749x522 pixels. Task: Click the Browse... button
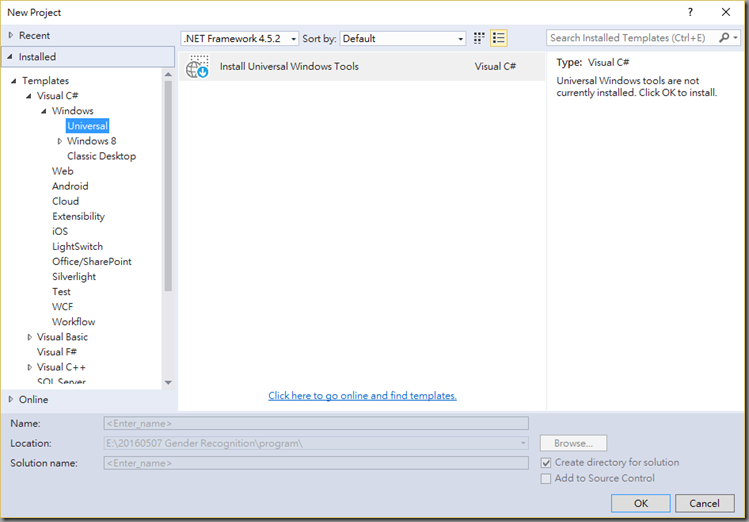pyautogui.click(x=573, y=443)
